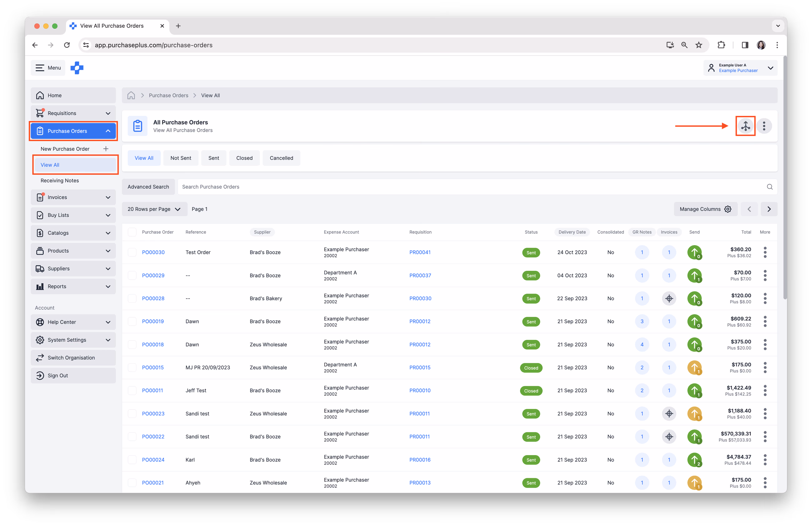The width and height of the screenshot is (812, 526).
Task: Expand the Suppliers sidebar section
Action: click(73, 268)
